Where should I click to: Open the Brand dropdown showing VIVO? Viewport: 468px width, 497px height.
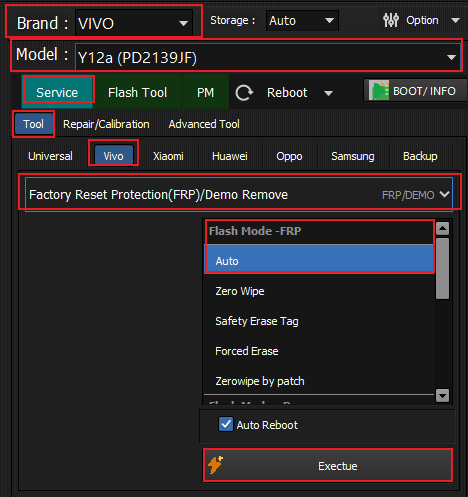134,23
